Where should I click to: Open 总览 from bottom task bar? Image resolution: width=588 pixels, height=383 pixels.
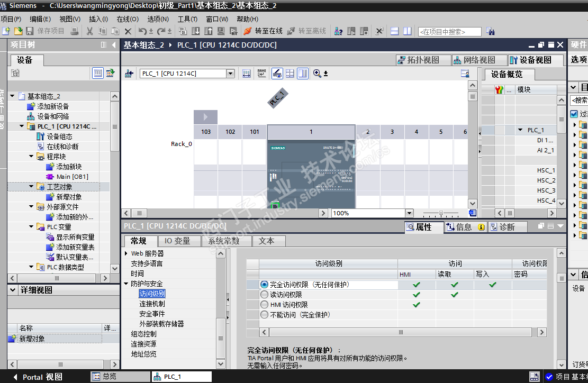point(121,377)
